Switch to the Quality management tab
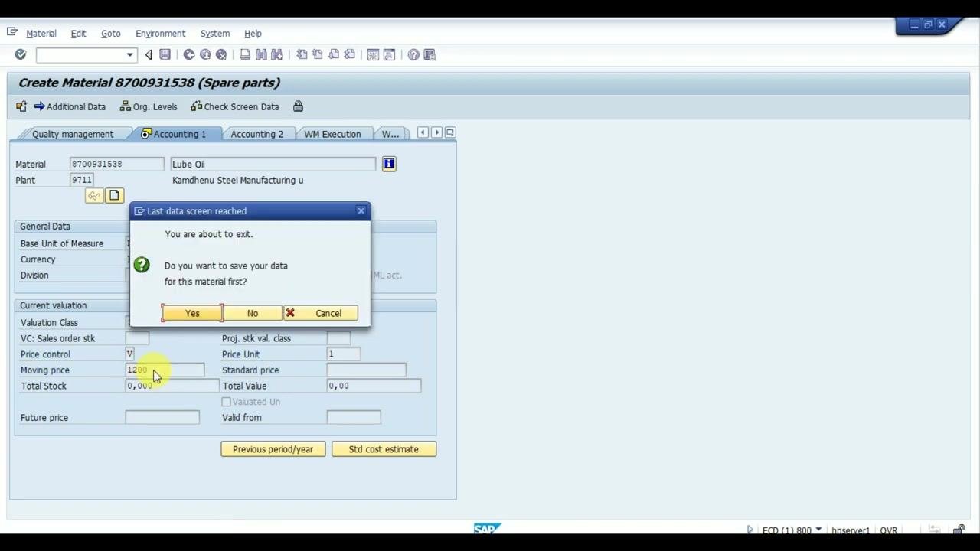 pos(72,134)
